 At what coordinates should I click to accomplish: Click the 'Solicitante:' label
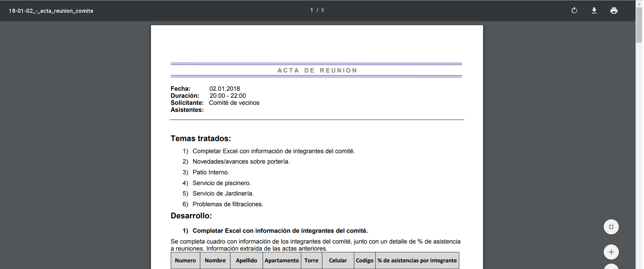[x=187, y=103]
